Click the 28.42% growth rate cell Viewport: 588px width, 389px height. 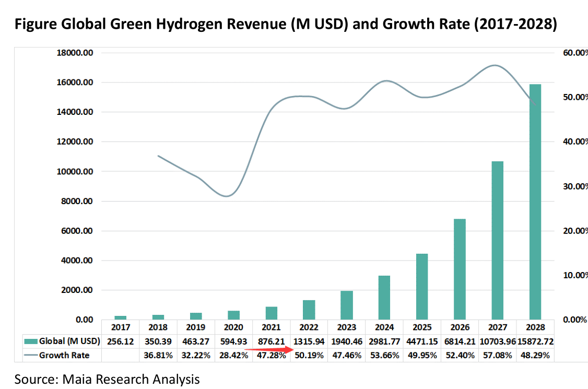[233, 355]
